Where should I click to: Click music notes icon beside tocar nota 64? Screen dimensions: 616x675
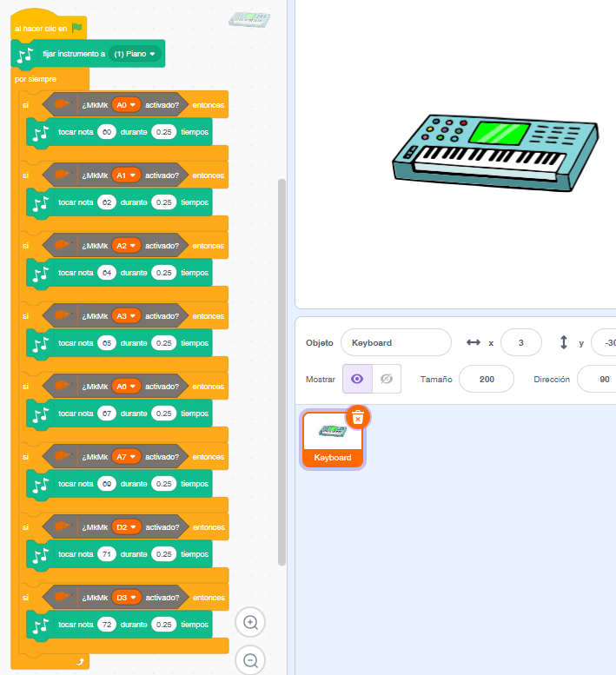point(41,274)
